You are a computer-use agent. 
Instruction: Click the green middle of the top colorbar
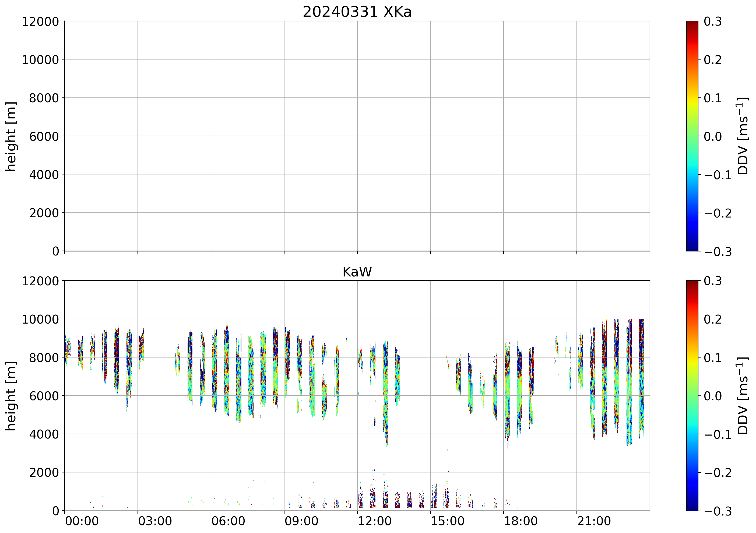(692, 136)
